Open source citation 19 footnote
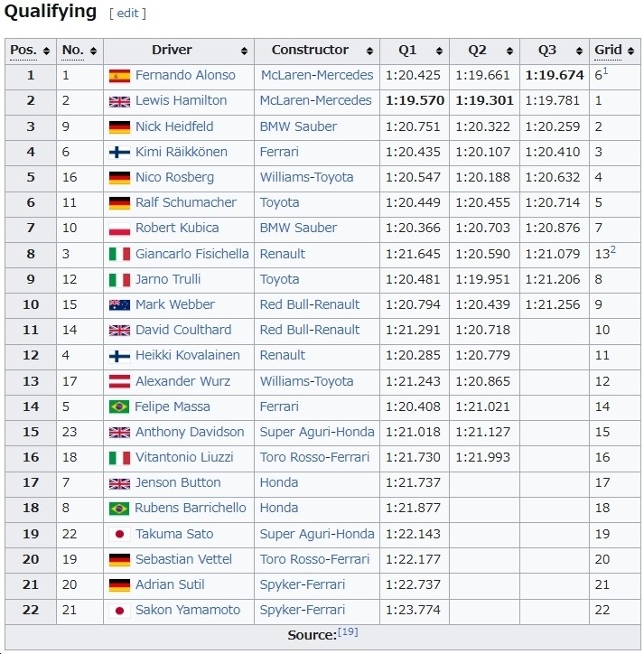 point(348,632)
